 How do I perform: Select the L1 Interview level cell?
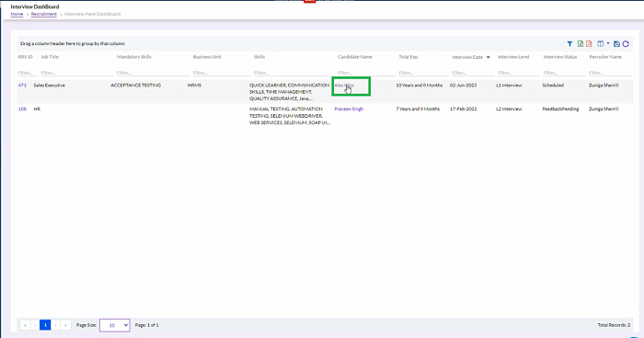coord(509,85)
